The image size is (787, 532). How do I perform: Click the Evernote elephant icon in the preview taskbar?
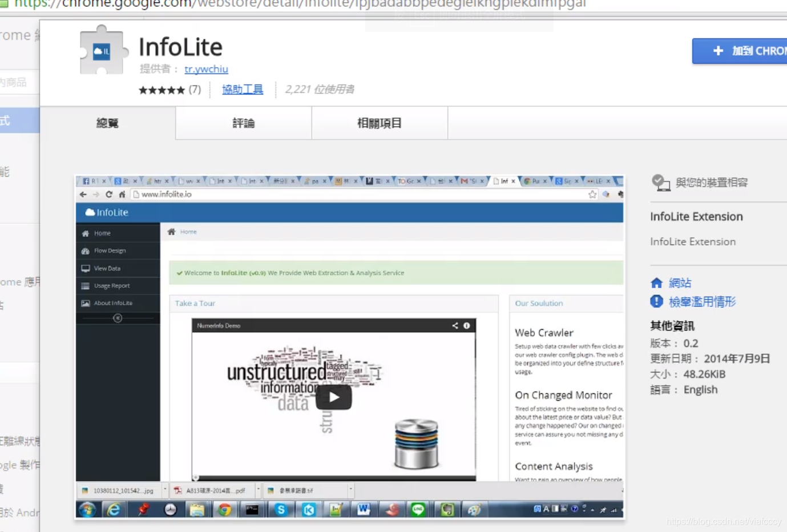click(447, 510)
